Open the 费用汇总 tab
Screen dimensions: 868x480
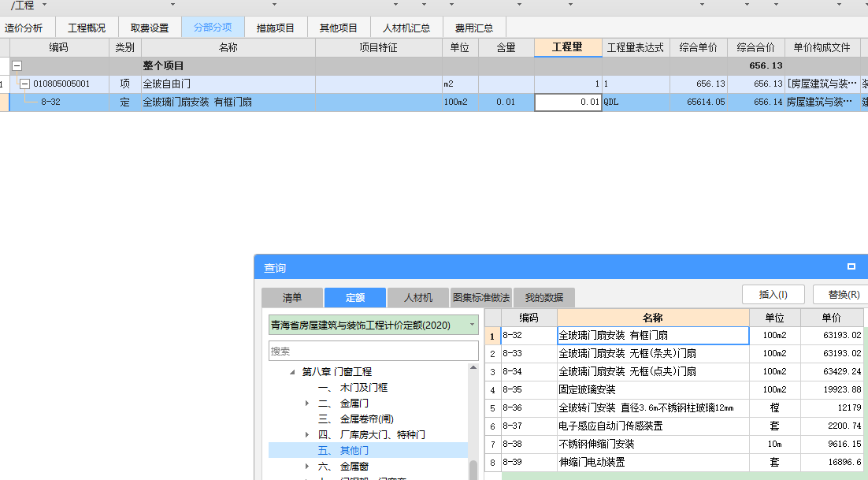tap(474, 28)
